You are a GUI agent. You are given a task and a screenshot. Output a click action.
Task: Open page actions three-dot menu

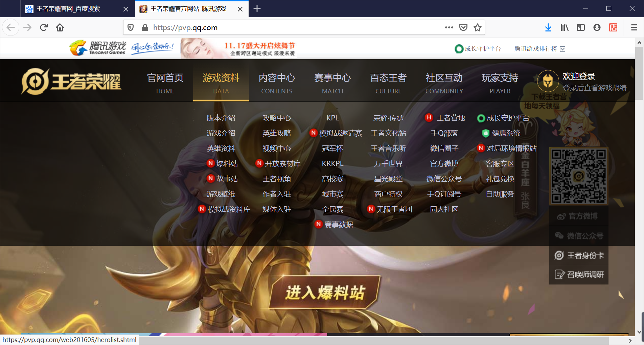[449, 27]
